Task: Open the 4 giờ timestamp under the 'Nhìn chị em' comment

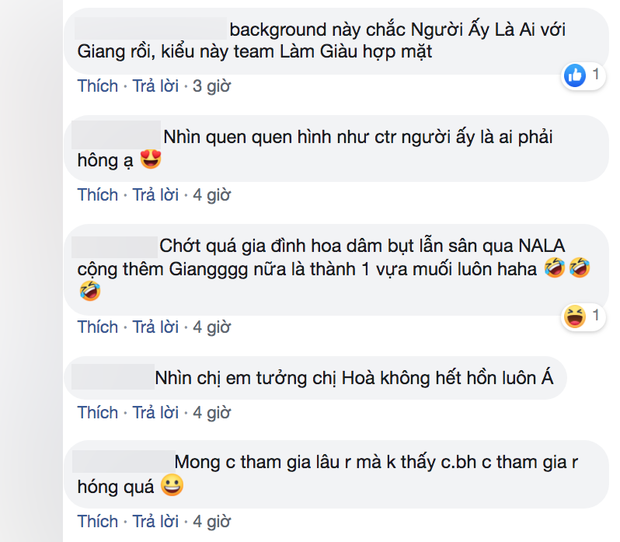Action: (212, 413)
